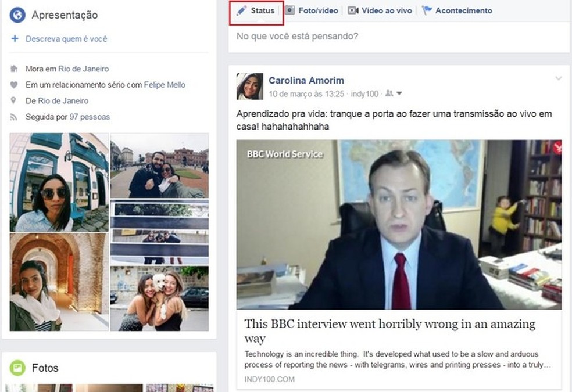Open the brick archway selfie photo

[59, 282]
